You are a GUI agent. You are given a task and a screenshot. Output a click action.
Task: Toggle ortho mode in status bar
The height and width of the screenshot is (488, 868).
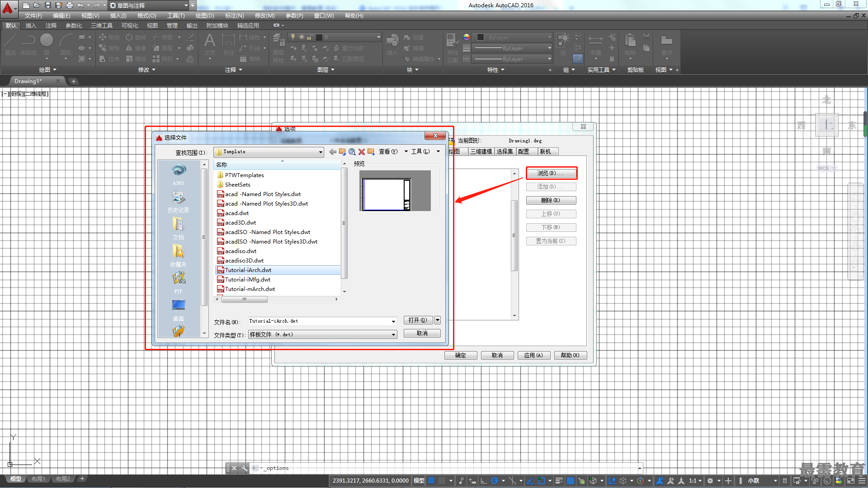coord(483,481)
